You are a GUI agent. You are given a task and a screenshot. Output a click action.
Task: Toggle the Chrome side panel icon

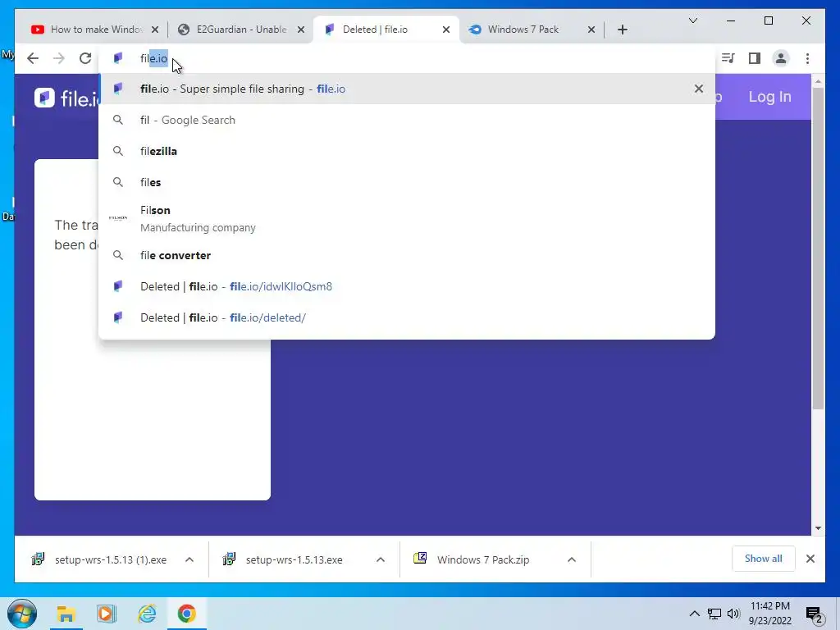coord(755,58)
